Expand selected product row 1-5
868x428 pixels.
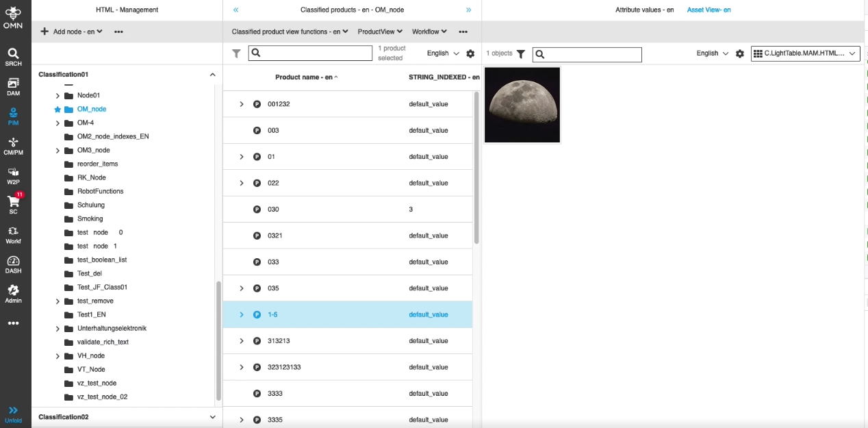[x=241, y=315]
